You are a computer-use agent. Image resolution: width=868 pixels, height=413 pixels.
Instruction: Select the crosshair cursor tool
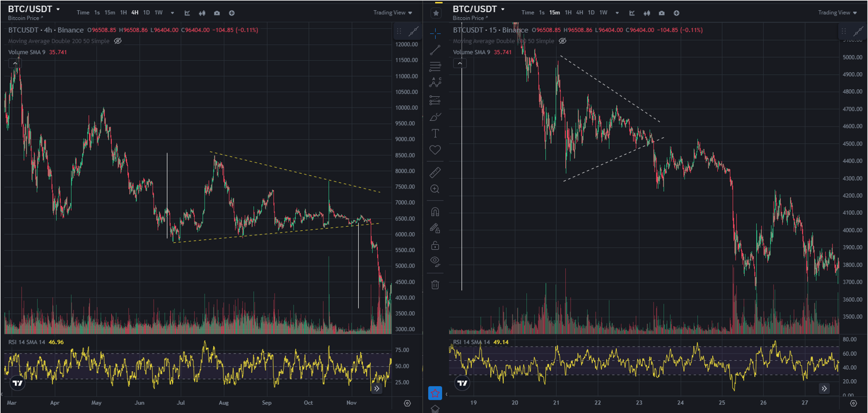coord(435,33)
